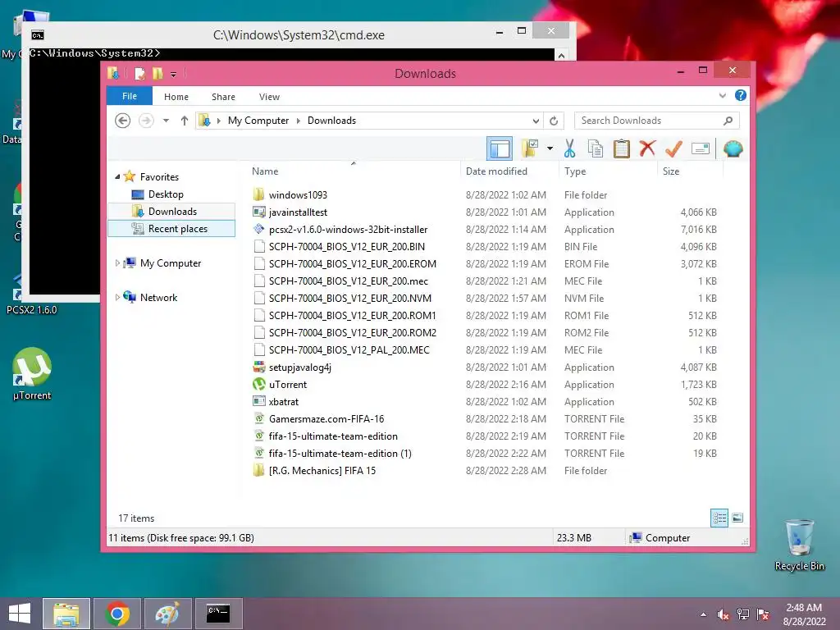
Task: Open the Recycle Bin desktop icon
Action: tap(799, 545)
